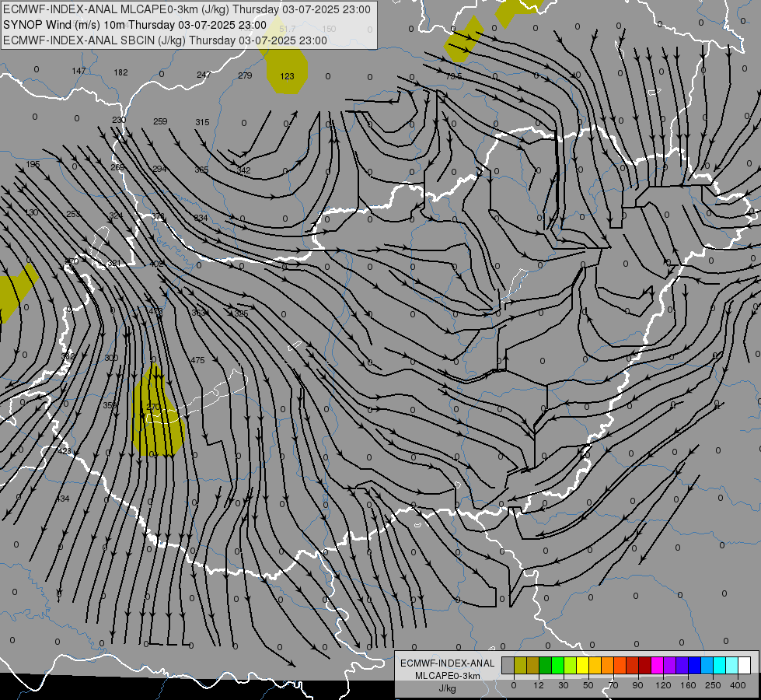Click the grid value 321

(114, 263)
